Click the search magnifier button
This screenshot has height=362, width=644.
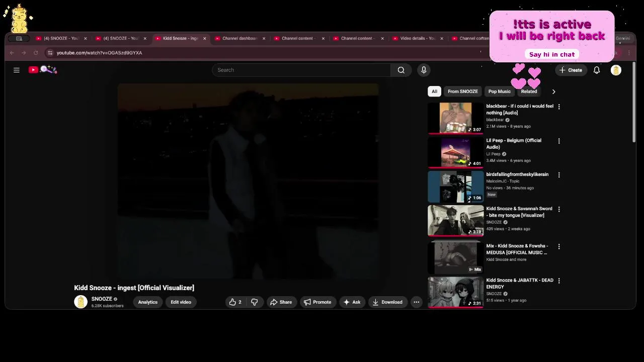pos(401,70)
